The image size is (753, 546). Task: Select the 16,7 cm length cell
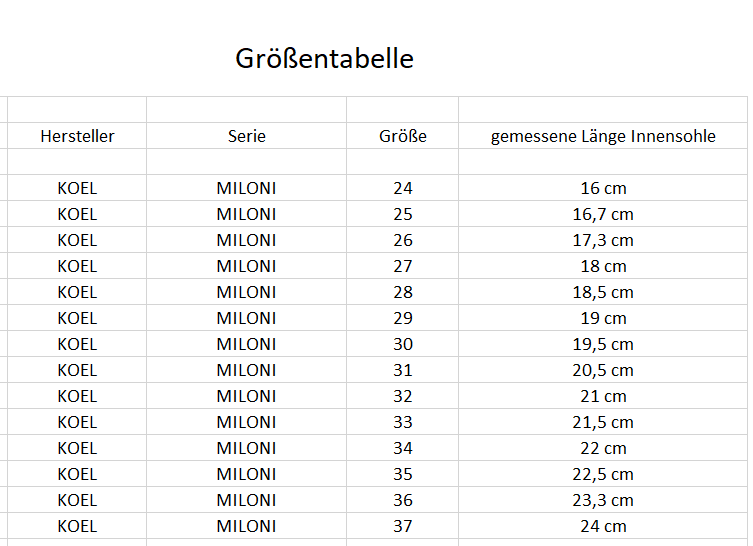pyautogui.click(x=603, y=214)
